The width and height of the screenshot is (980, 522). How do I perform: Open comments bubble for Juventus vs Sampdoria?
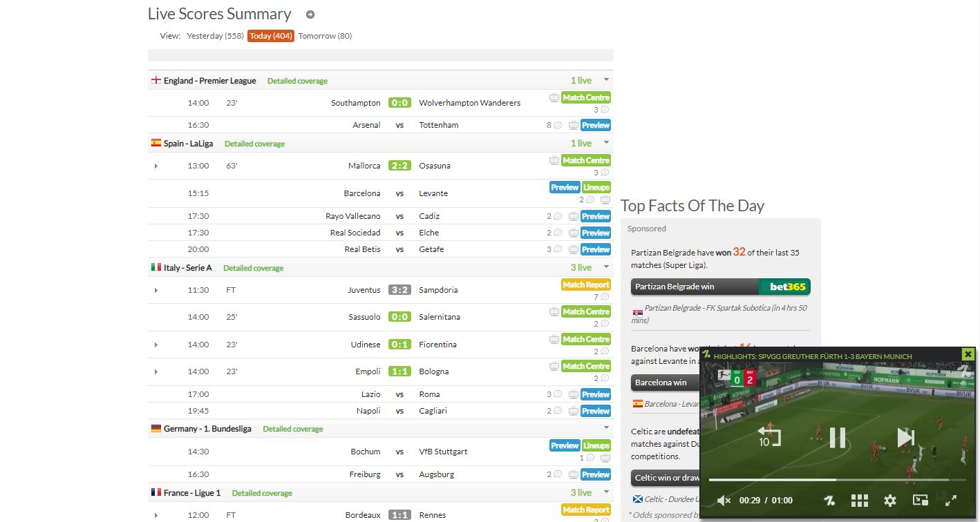click(x=605, y=297)
